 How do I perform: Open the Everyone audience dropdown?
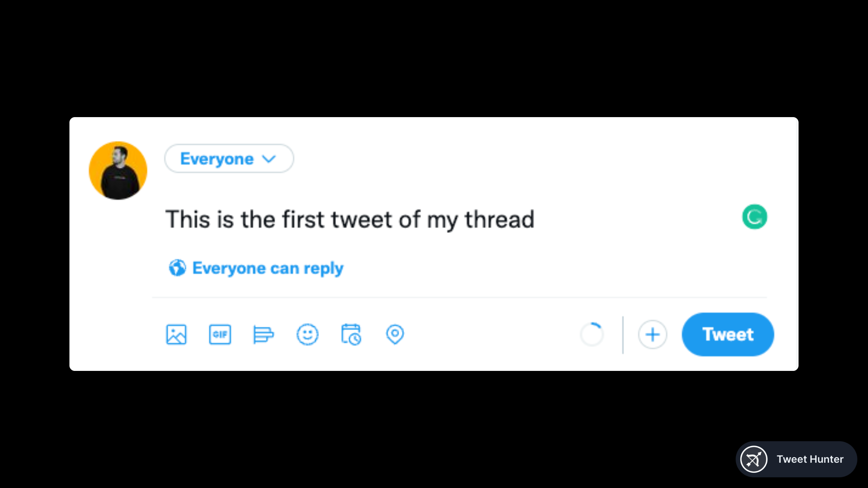(229, 158)
